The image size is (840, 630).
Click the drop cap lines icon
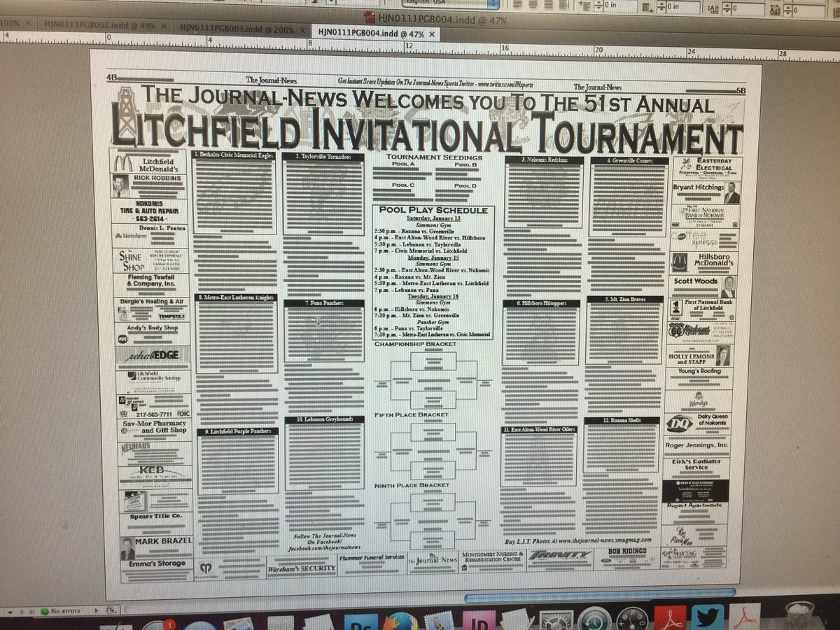[774, 10]
